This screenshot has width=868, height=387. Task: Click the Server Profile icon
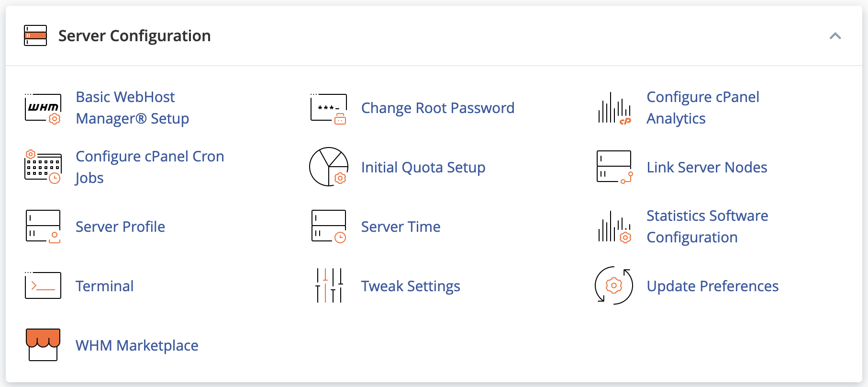click(x=43, y=227)
